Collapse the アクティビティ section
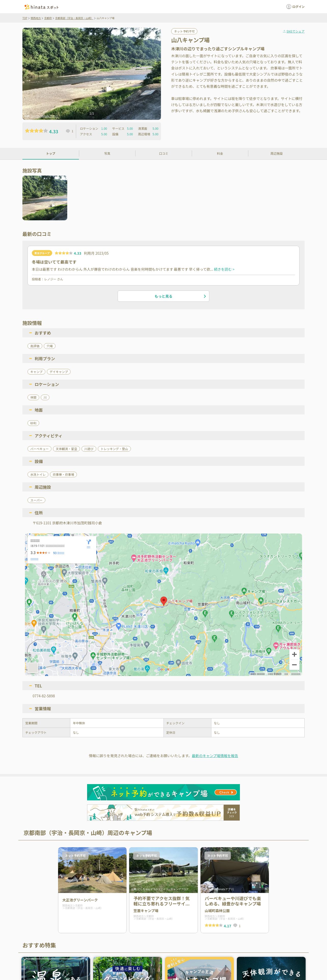The height and width of the screenshot is (980, 327). (x=163, y=436)
